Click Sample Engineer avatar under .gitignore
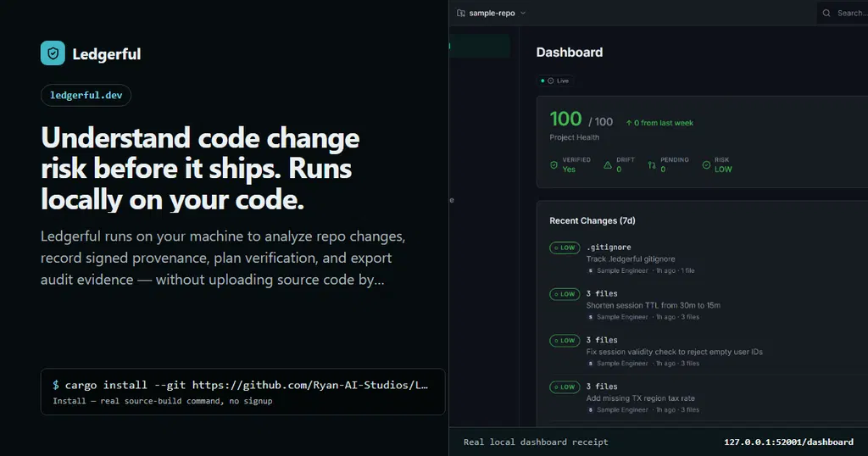 590,270
